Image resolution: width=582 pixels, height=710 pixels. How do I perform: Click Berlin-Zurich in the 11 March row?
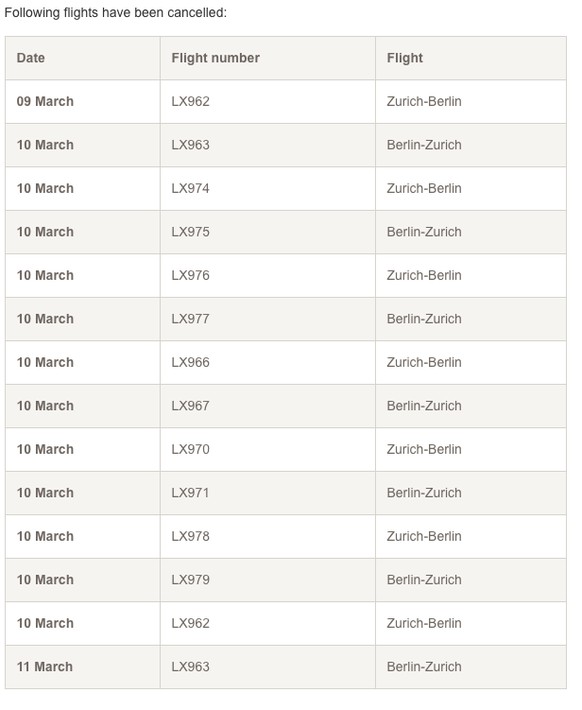(424, 667)
